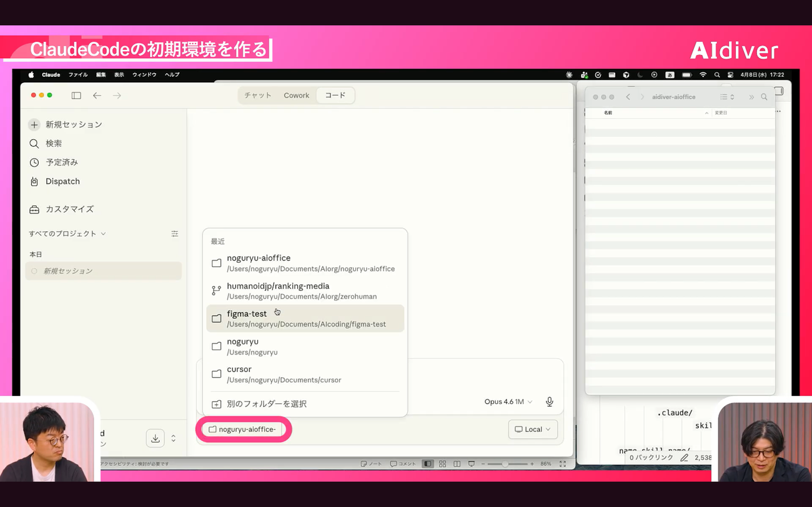The image size is (812, 507).
Task: Open Dispatch from the sidebar
Action: pyautogui.click(x=62, y=181)
